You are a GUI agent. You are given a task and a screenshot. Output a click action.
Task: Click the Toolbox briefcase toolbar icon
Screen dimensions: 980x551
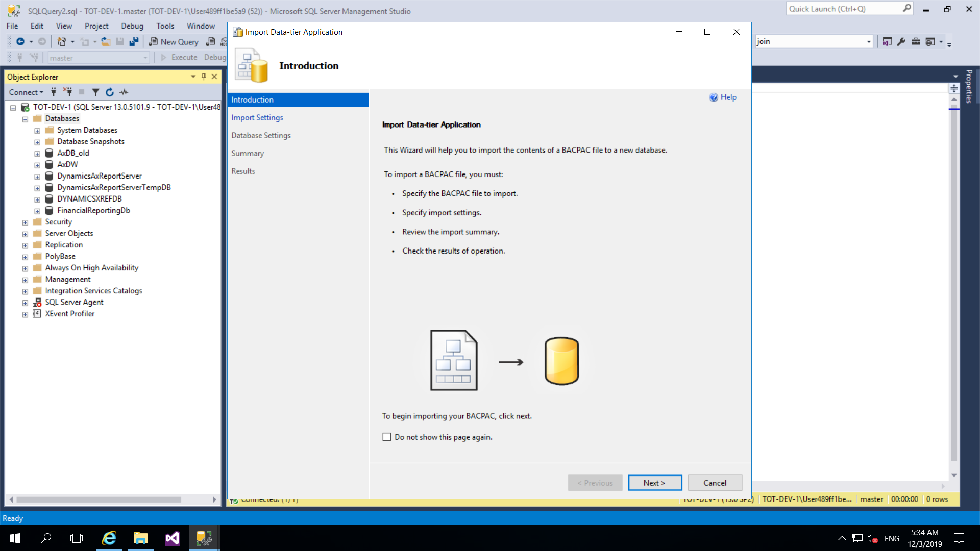pos(916,42)
